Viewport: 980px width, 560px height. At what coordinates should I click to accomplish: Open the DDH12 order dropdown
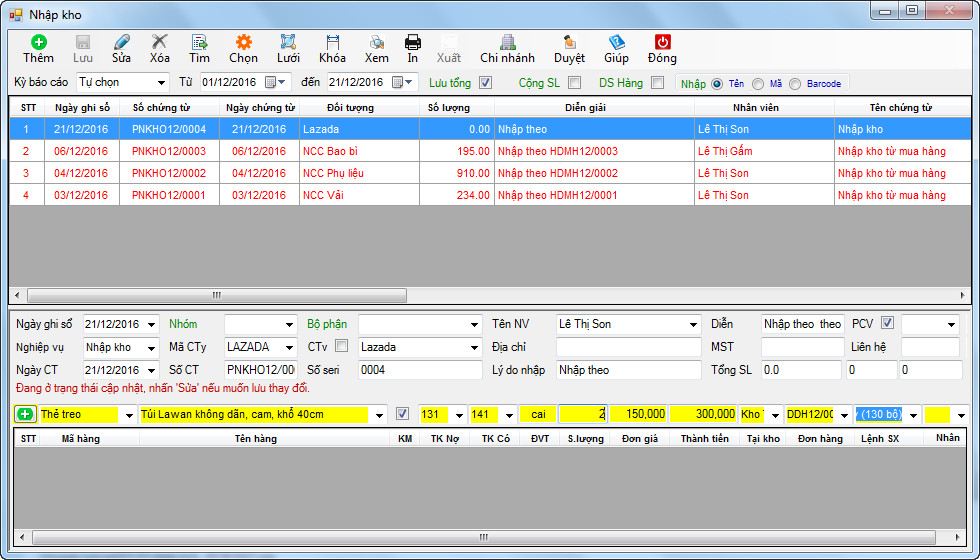pyautogui.click(x=846, y=414)
